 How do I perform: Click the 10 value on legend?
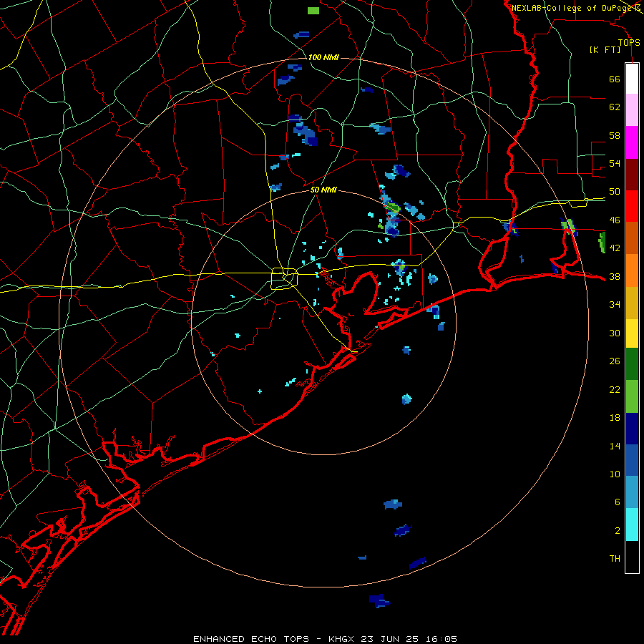click(x=615, y=474)
